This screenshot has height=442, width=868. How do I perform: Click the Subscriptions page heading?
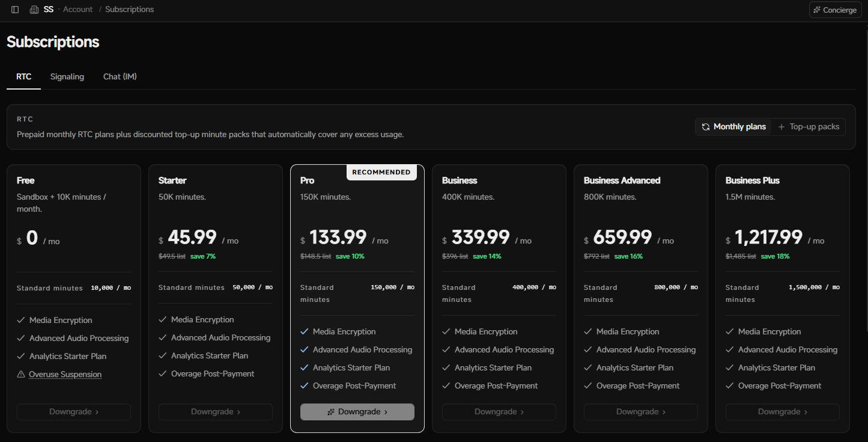coord(53,42)
